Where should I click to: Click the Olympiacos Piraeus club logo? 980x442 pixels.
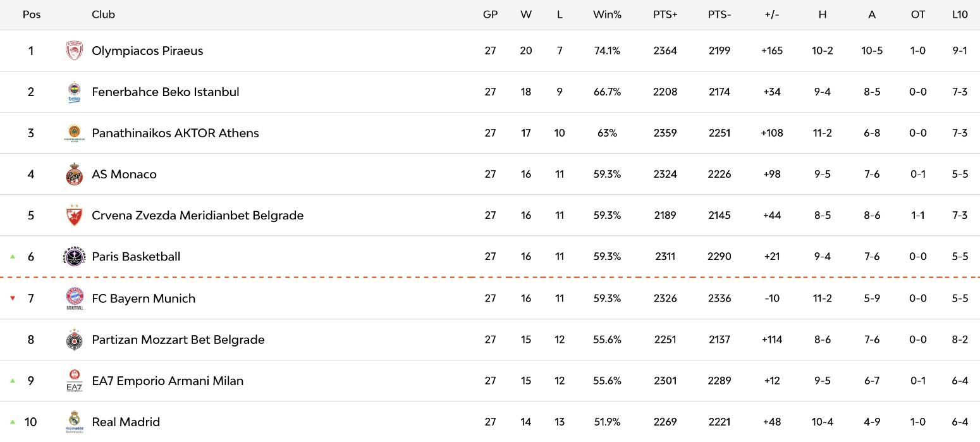pyautogui.click(x=75, y=51)
